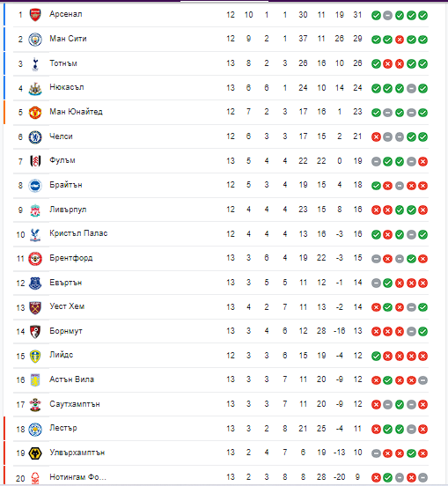The height and width of the screenshot is (486, 448).
Task: Click the Нотингам Фо... truncated team name
Action: 77,476
